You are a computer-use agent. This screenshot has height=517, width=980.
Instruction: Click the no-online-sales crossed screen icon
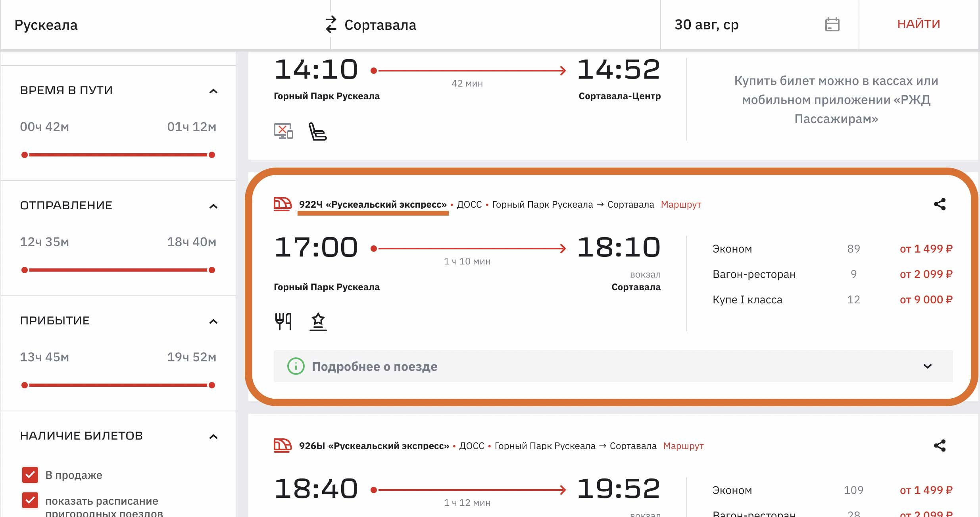(283, 131)
